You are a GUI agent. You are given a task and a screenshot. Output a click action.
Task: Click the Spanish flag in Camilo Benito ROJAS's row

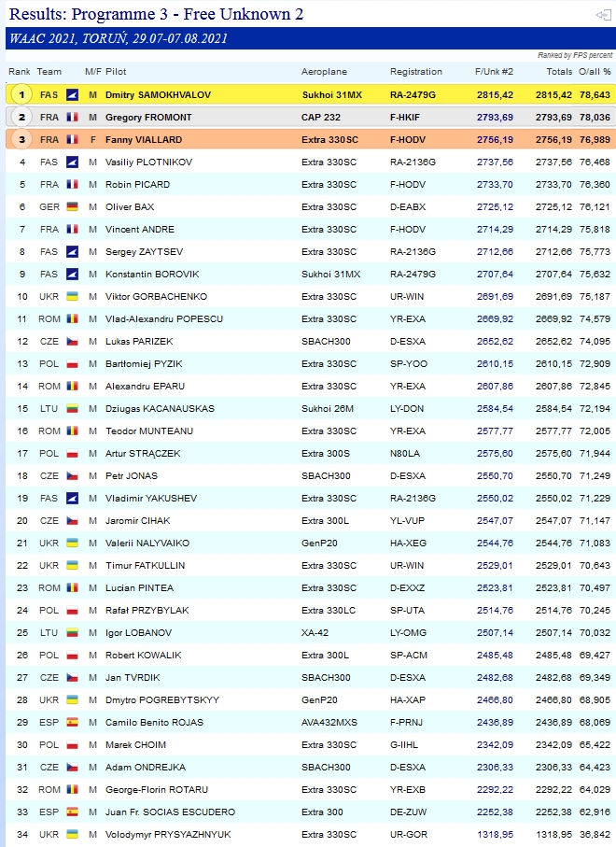point(73,722)
